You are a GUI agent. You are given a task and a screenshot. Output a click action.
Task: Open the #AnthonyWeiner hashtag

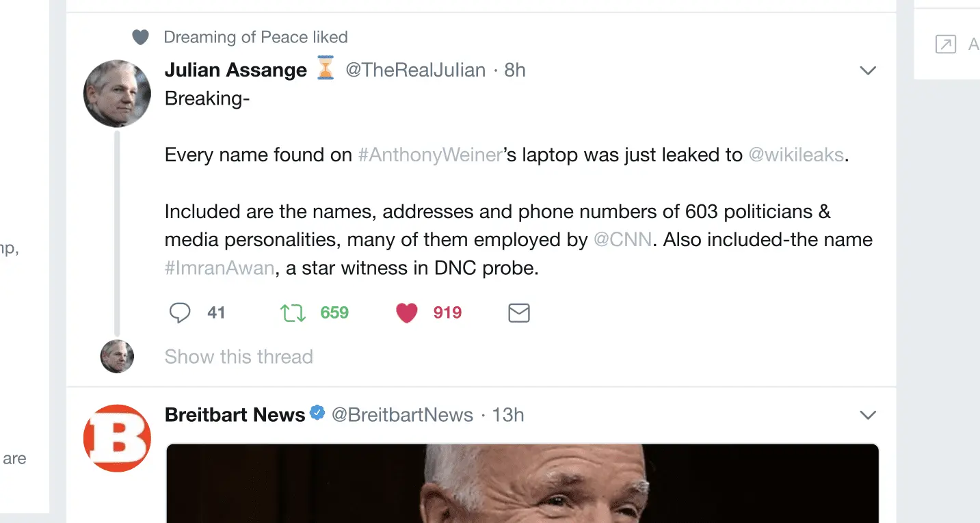(x=431, y=155)
